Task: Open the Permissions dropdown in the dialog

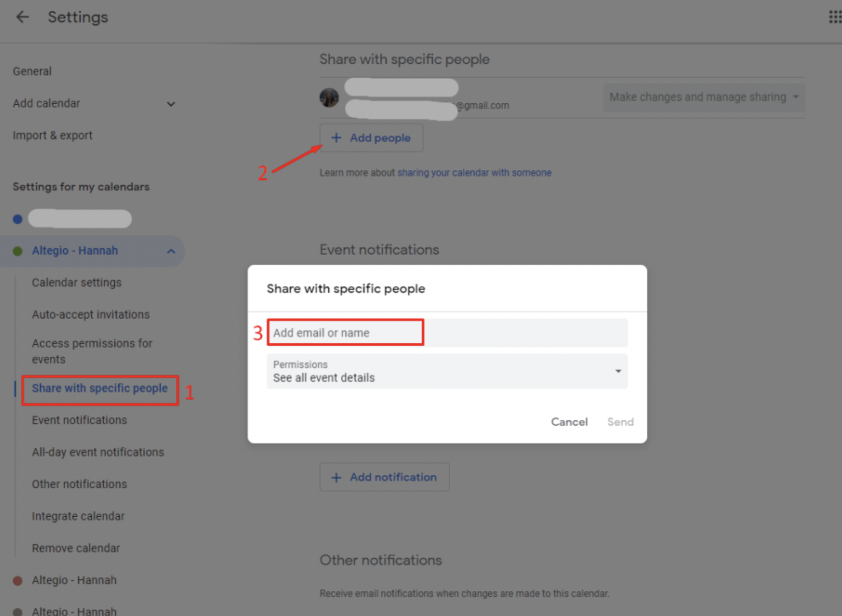Action: coord(618,371)
